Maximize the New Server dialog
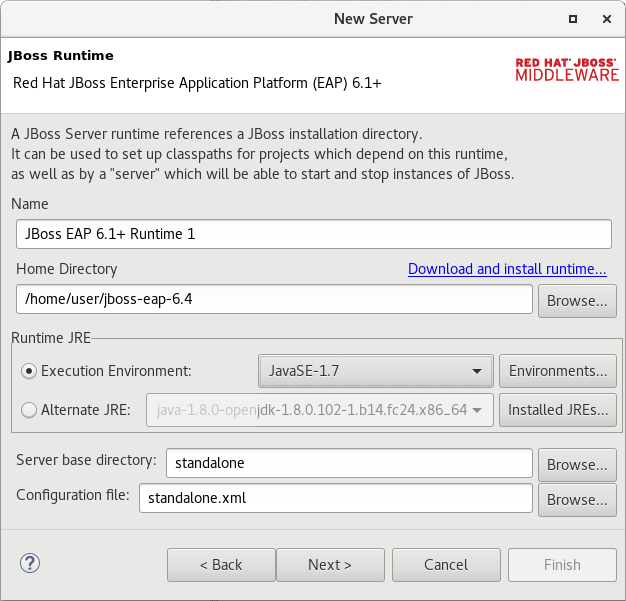Image resolution: width=626 pixels, height=601 pixels. pyautogui.click(x=573, y=19)
